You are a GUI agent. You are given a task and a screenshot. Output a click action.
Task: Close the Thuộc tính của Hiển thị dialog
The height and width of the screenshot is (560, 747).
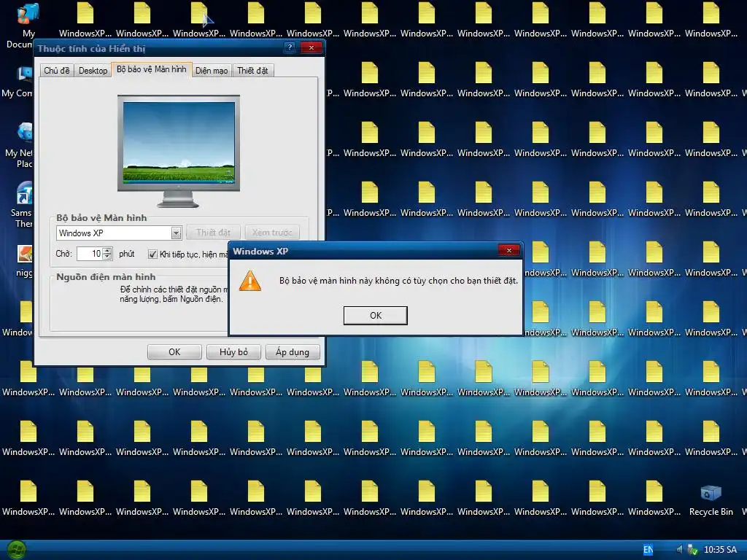(311, 47)
